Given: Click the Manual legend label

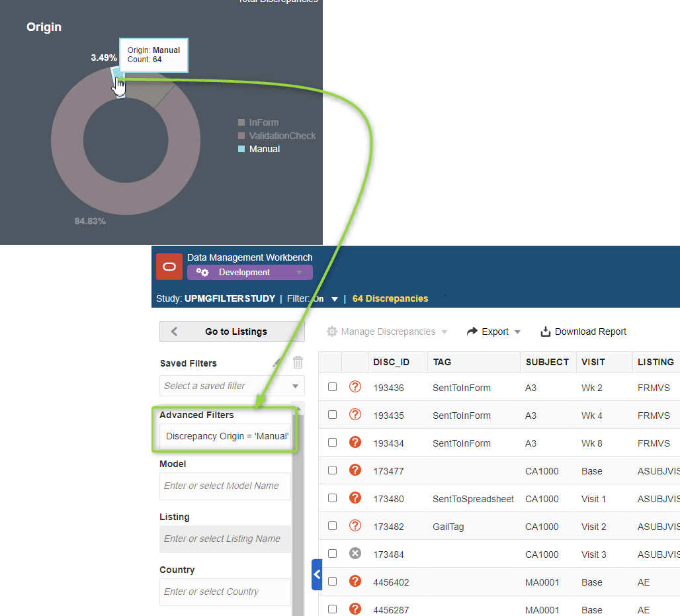Looking at the screenshot, I should (x=265, y=149).
